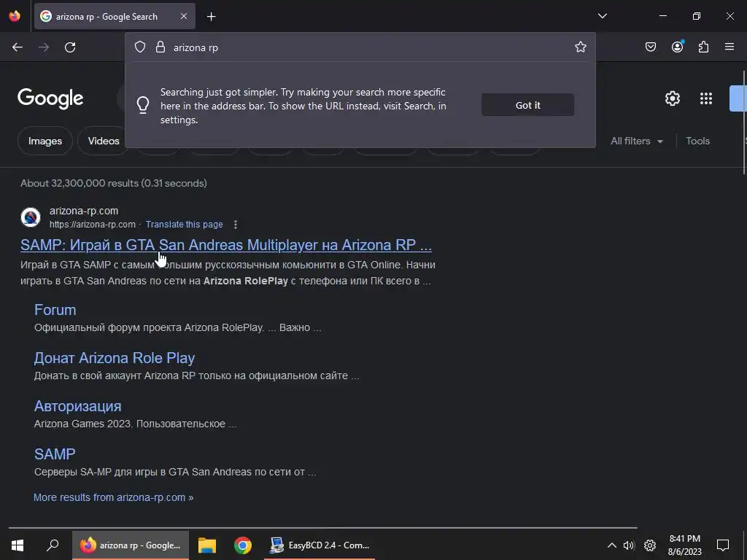Show hidden system tray icons chevron
The image size is (747, 560).
(612, 545)
